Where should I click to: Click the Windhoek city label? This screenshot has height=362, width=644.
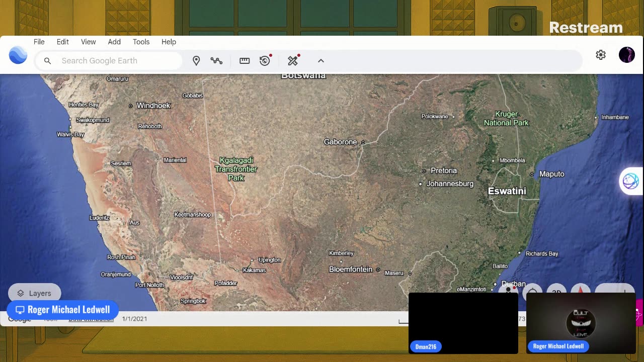tap(153, 106)
